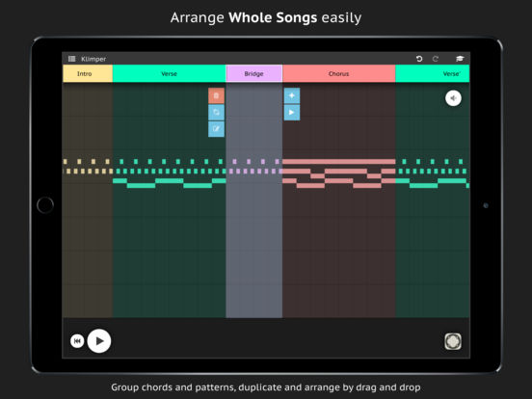Select the Bridge section header
The image size is (532, 399).
point(254,73)
